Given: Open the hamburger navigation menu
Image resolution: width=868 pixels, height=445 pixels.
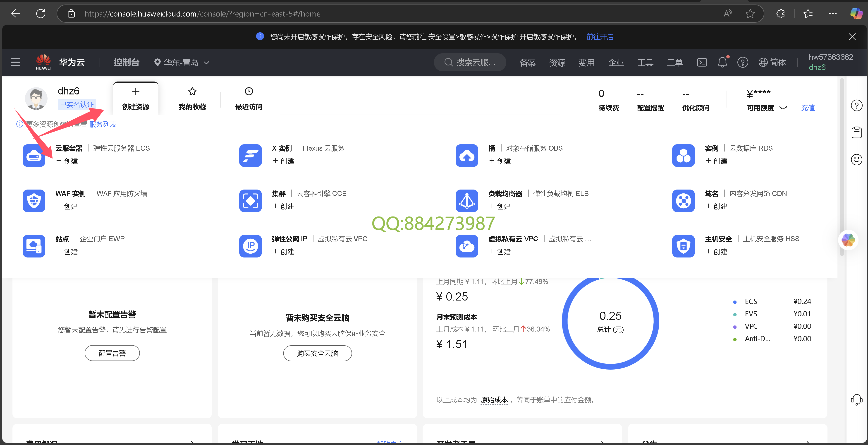Looking at the screenshot, I should [x=16, y=62].
